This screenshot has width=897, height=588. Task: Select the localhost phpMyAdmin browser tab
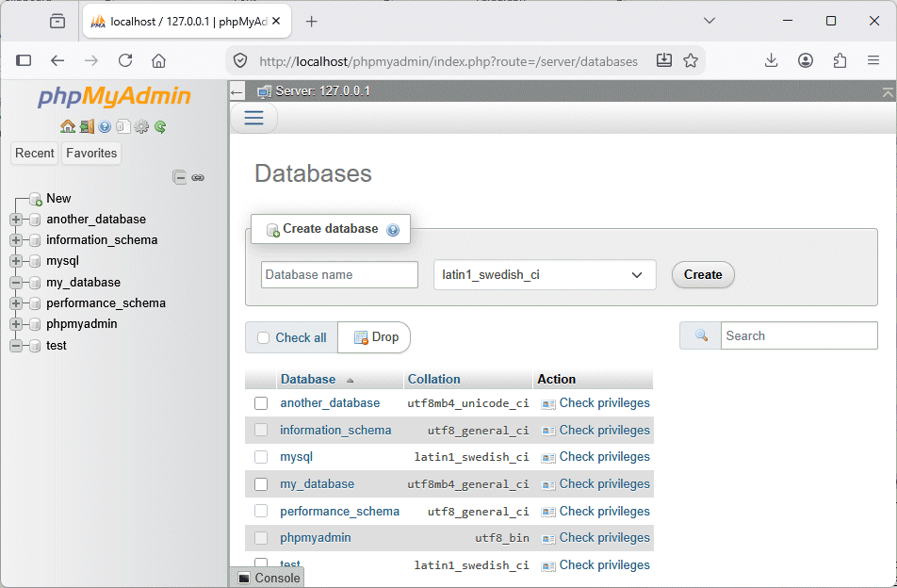[188, 22]
